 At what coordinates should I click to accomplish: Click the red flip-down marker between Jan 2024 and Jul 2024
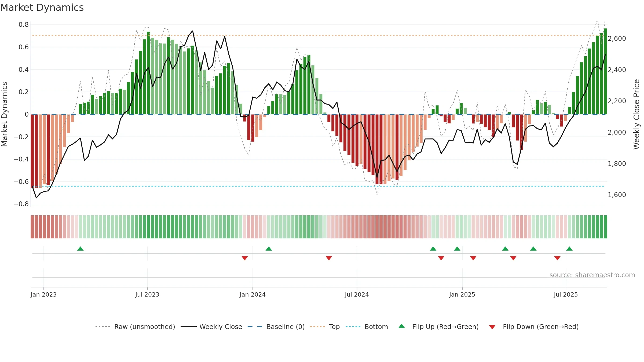329,258
